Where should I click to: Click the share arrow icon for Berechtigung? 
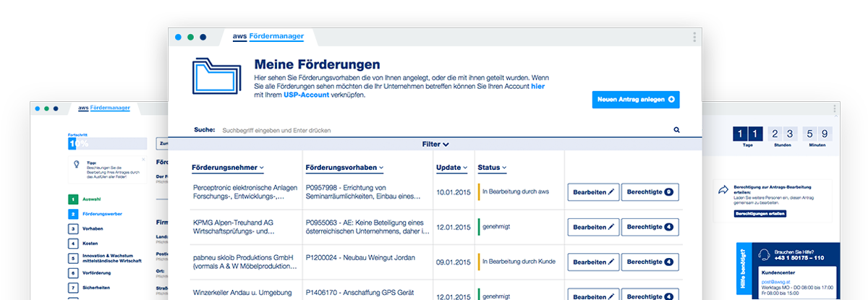click(x=723, y=190)
